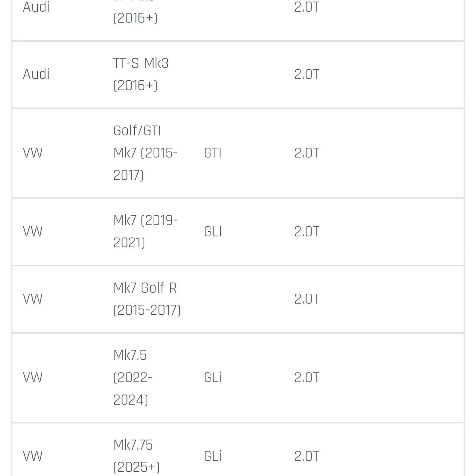Click the TT-S Mk3 (2016+) model cell
The width and height of the screenshot is (476, 476).
tap(141, 74)
